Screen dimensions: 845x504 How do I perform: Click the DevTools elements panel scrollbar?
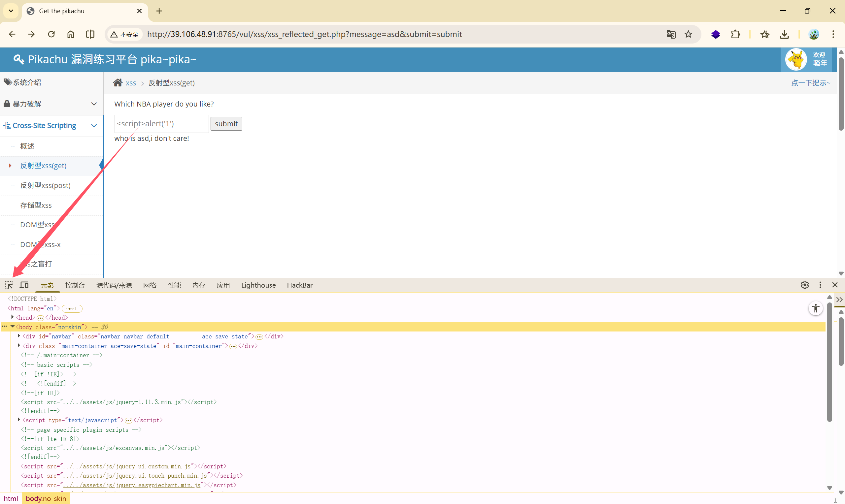[x=829, y=362]
